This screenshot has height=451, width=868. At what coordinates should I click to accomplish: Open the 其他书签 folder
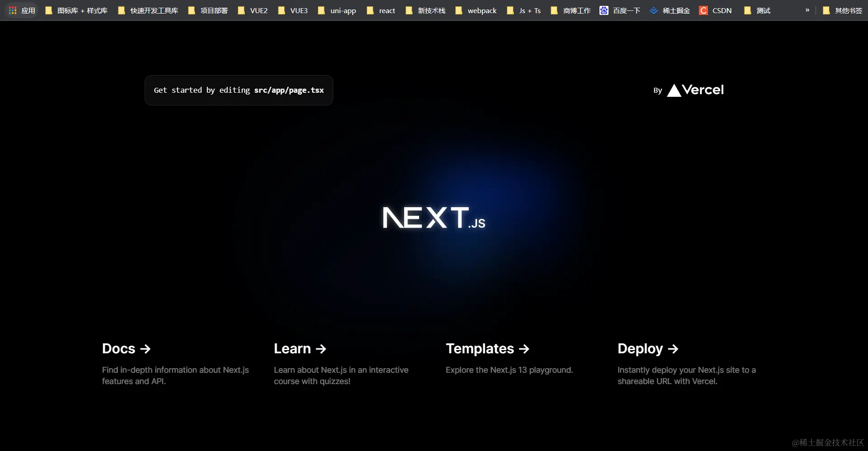(x=843, y=10)
